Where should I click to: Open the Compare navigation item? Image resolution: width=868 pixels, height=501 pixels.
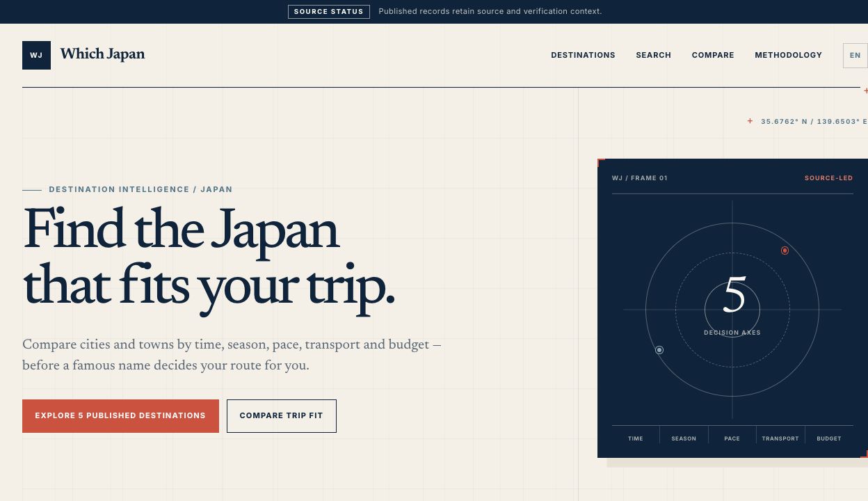coord(713,55)
